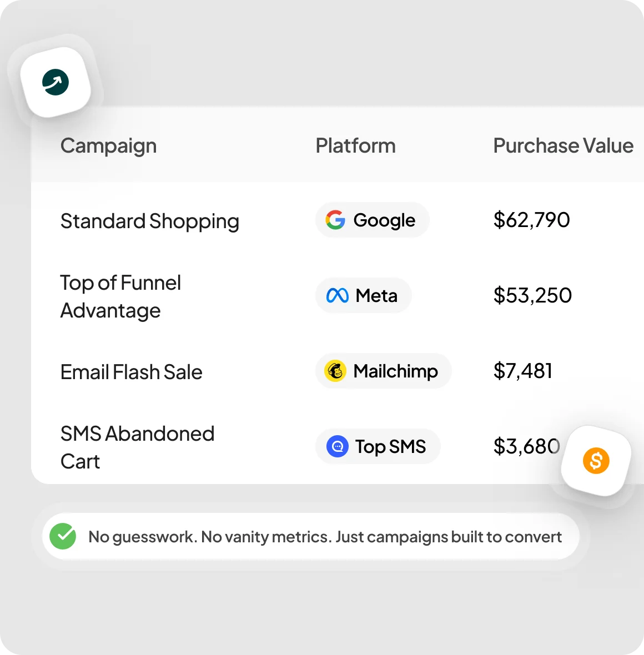
Task: Sort by the Campaign column header
Action: pyautogui.click(x=109, y=146)
